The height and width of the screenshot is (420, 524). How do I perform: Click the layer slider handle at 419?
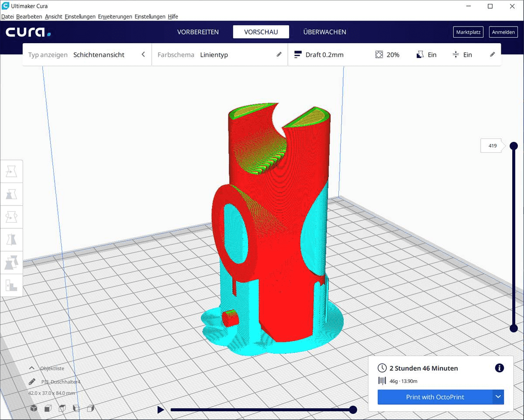click(x=513, y=146)
